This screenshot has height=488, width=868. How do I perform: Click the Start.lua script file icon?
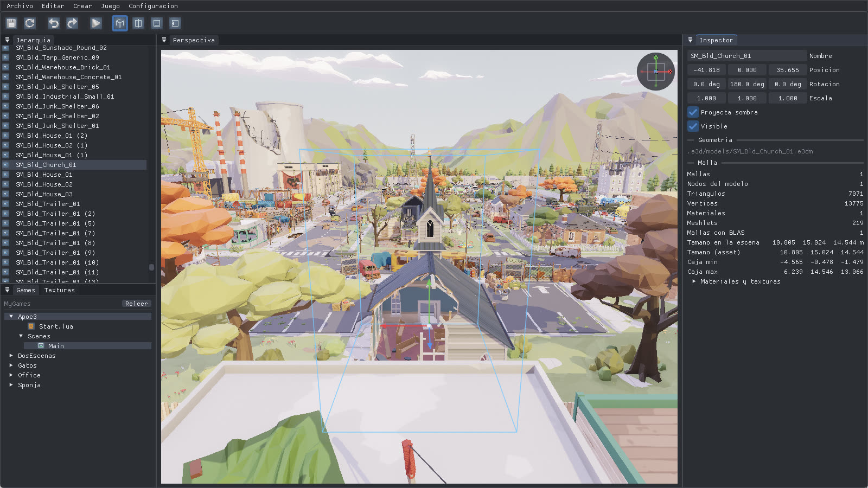(31, 326)
